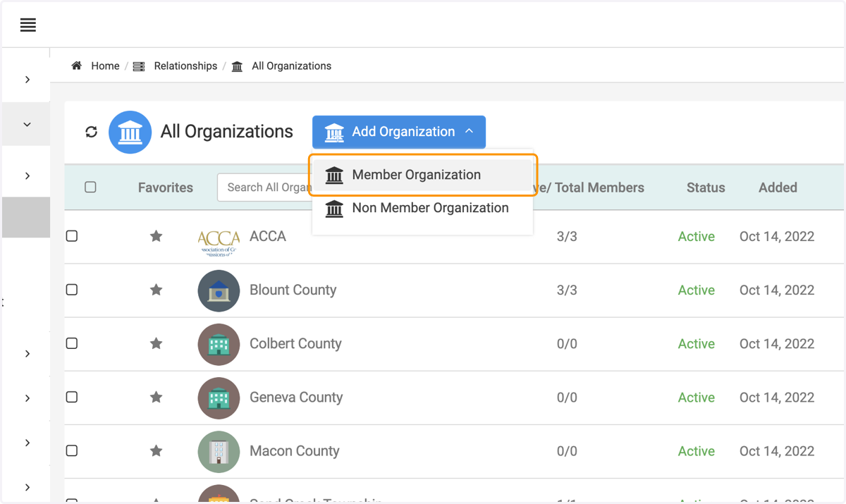The image size is (846, 504).
Task: Favorite Macon County with the star
Action: point(157,450)
